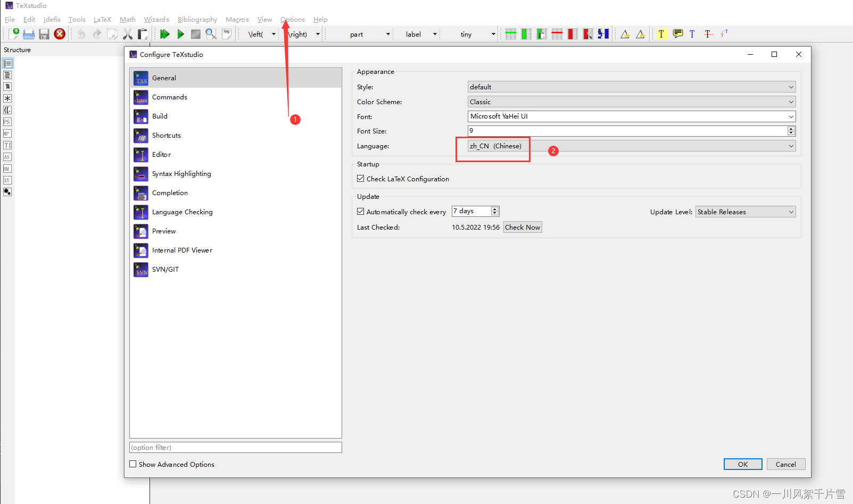
Task: Enable Show Advanced Options checkbox
Action: (x=133, y=464)
